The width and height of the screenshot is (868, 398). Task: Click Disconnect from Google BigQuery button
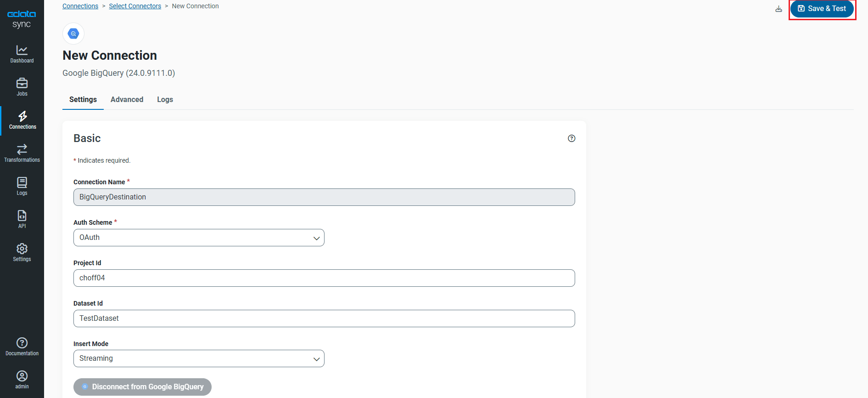coord(142,387)
